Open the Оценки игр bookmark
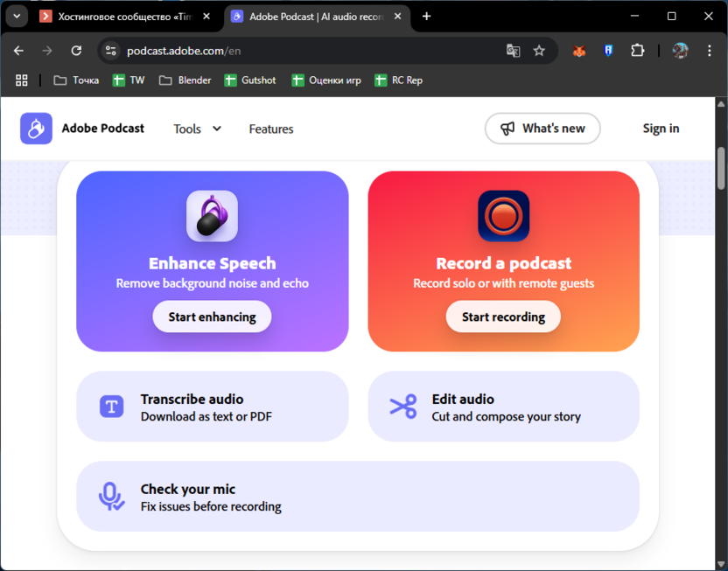728x571 pixels. tap(326, 80)
